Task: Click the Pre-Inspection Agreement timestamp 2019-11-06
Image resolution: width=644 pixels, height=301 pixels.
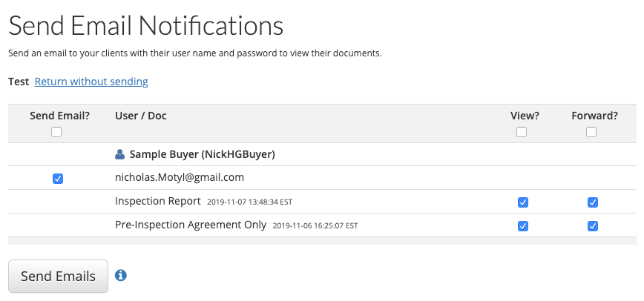Action: click(315, 225)
